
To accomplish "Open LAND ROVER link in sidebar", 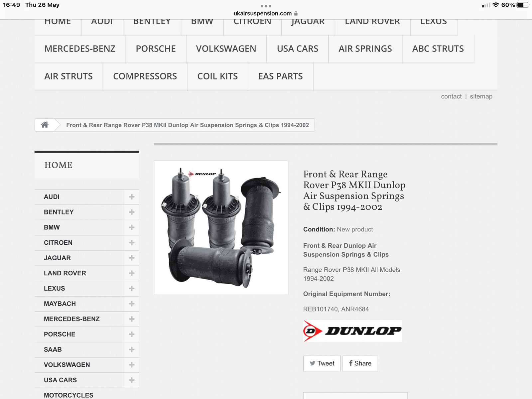I will tap(65, 273).
